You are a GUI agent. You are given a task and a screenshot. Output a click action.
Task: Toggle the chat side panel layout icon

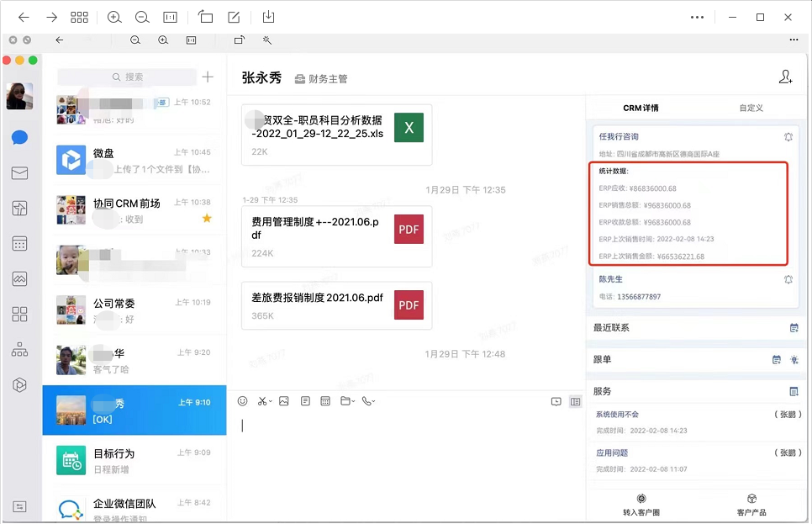tap(577, 402)
